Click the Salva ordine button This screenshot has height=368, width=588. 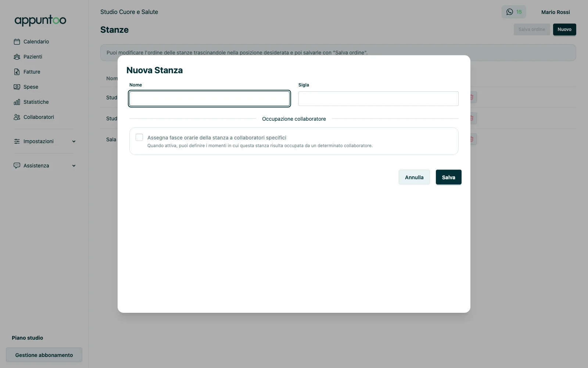pyautogui.click(x=532, y=29)
